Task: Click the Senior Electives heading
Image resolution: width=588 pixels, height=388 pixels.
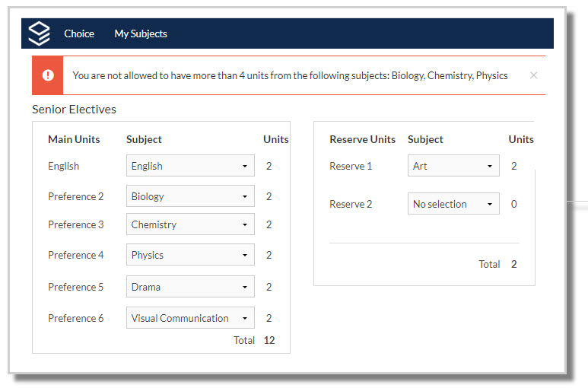Action: click(74, 110)
